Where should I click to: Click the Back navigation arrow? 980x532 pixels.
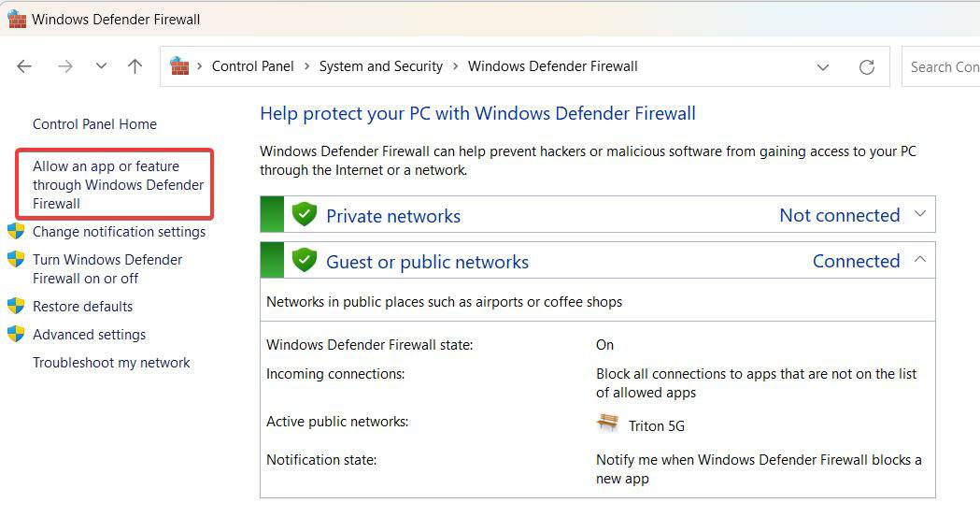coord(24,66)
